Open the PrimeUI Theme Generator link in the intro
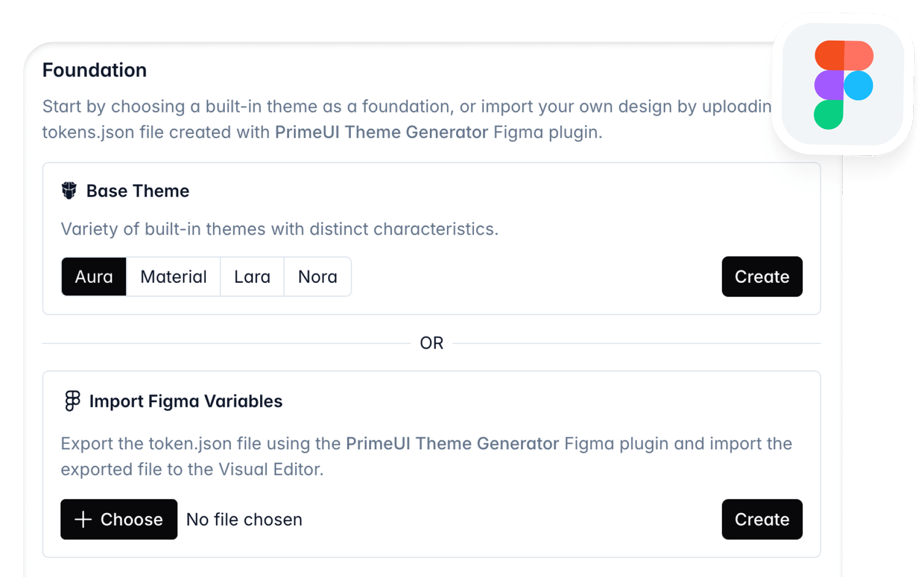 (381, 132)
